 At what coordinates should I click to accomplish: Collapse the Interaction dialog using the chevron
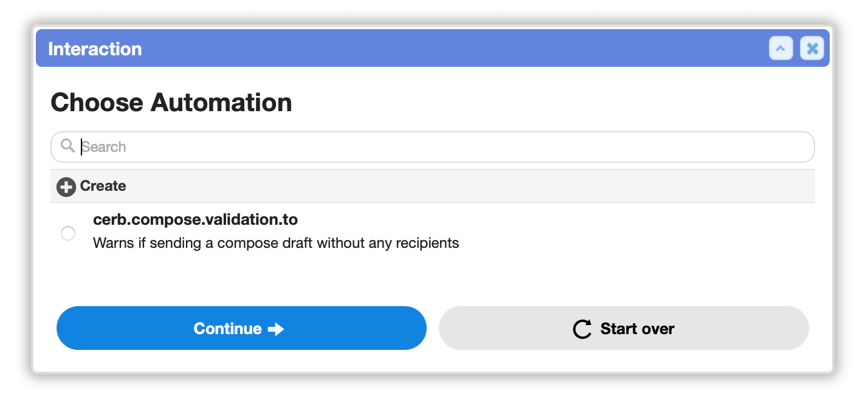coord(781,48)
